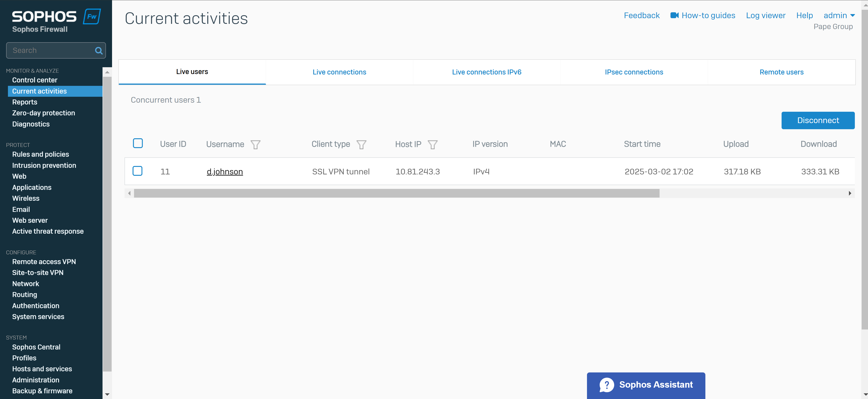Click the Sophos Assistant question icon
The width and height of the screenshot is (868, 399).
tap(606, 385)
